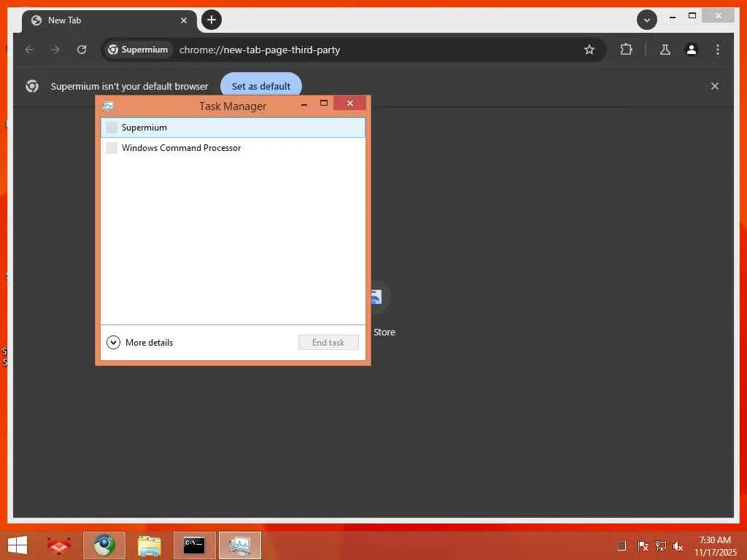Open Supermium three-dot menu
The image size is (747, 560).
coord(718,50)
